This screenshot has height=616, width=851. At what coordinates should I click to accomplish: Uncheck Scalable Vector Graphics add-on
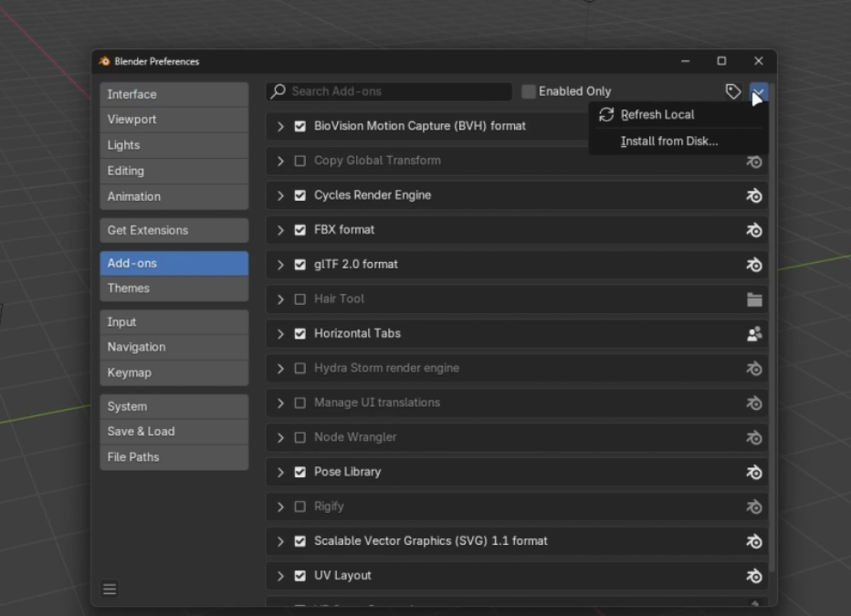[300, 541]
